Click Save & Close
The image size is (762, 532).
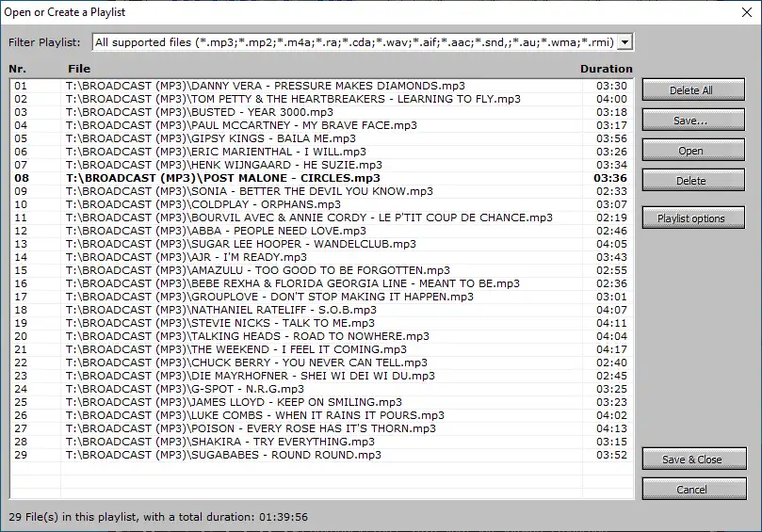694,459
